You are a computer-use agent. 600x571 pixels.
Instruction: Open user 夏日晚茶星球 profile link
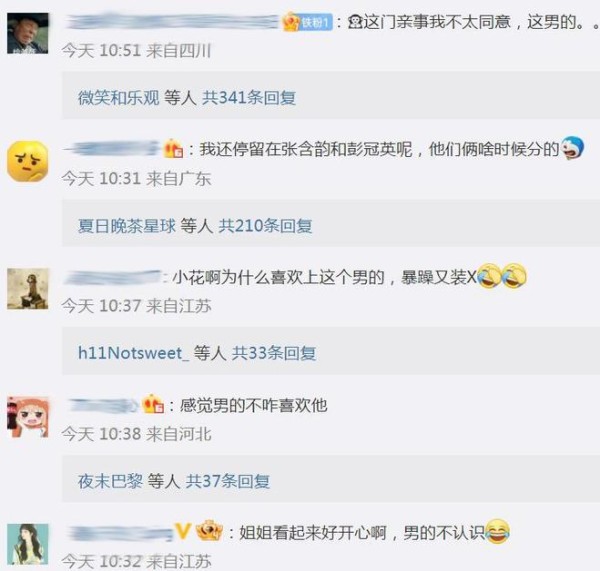click(x=127, y=225)
